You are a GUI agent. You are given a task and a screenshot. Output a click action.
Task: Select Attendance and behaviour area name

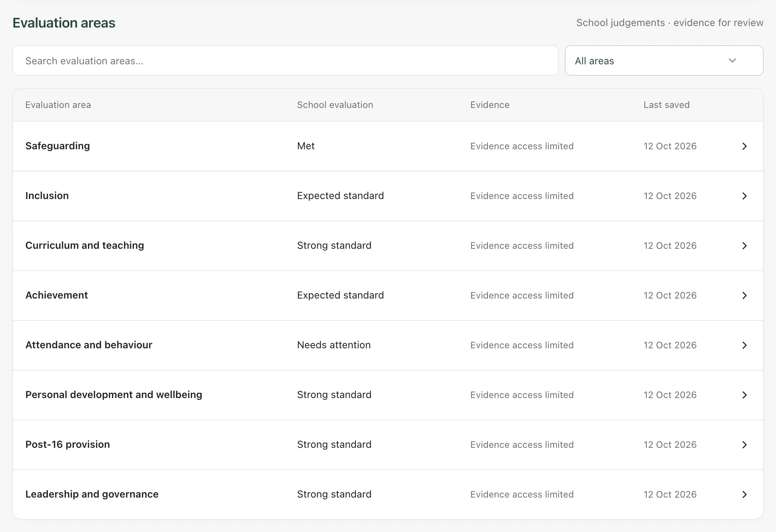click(89, 345)
